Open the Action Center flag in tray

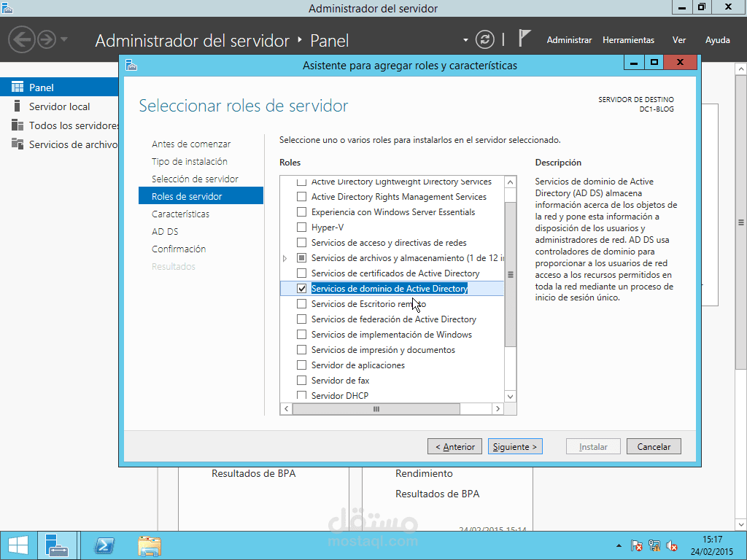pyautogui.click(x=637, y=545)
